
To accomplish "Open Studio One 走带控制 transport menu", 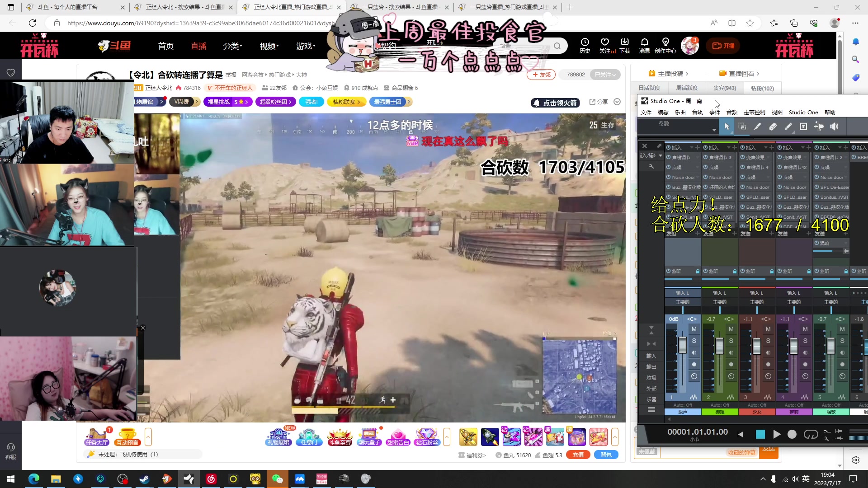I will coord(755,113).
